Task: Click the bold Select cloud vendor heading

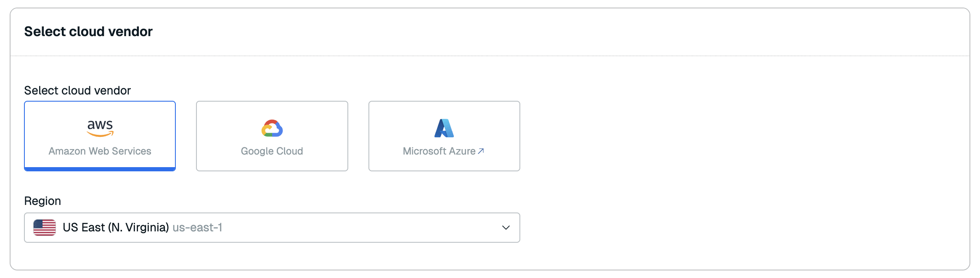Action: pos(88,31)
